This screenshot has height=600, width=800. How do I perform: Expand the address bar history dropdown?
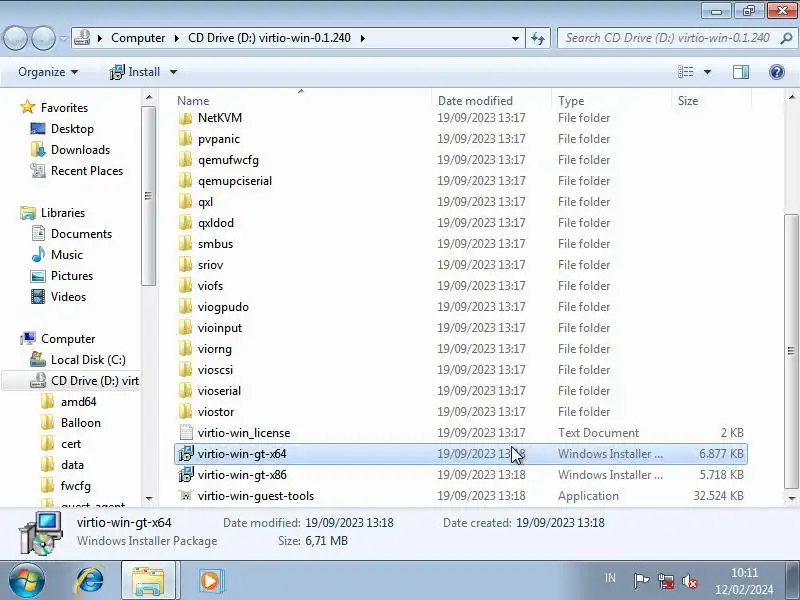coord(515,38)
